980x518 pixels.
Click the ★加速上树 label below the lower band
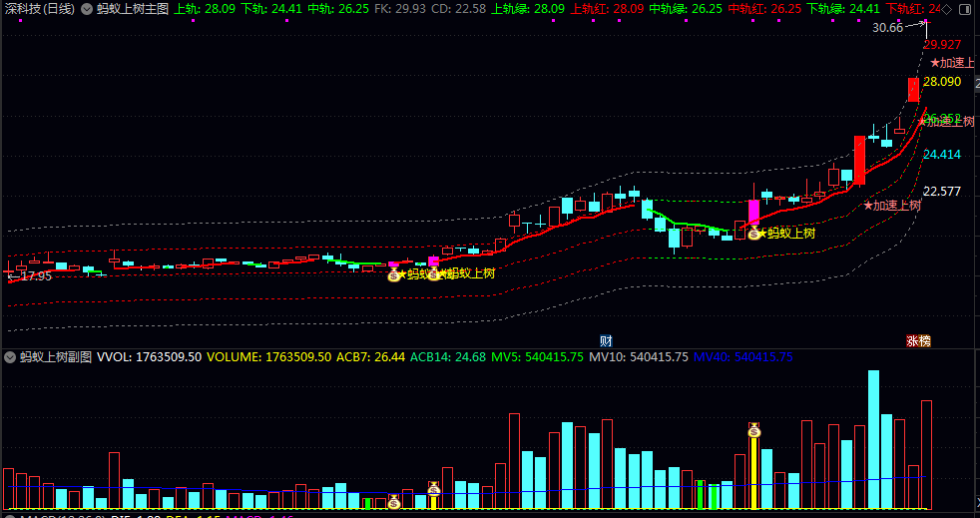point(892,206)
